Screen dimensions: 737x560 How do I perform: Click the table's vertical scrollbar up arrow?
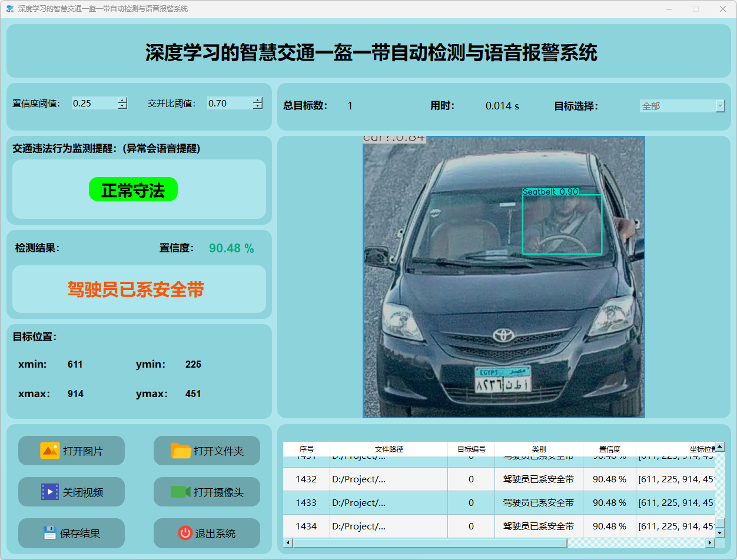pyautogui.click(x=720, y=447)
